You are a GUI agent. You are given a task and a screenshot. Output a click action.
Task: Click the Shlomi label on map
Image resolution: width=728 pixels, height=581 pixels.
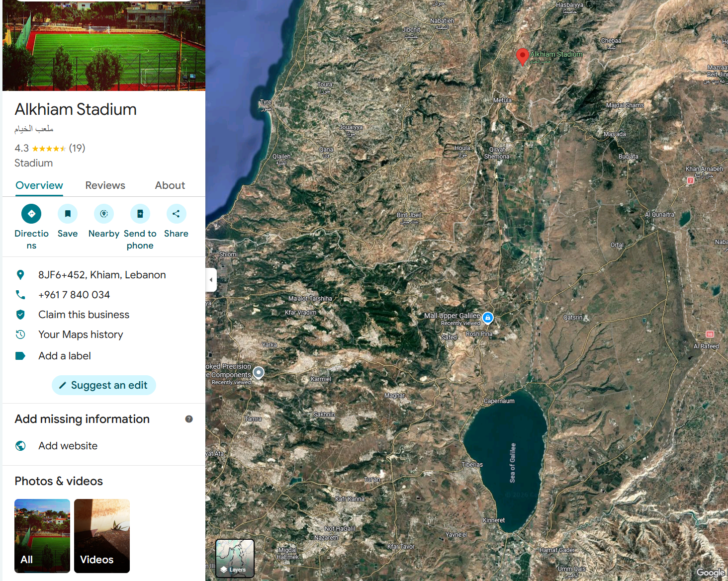228,254
